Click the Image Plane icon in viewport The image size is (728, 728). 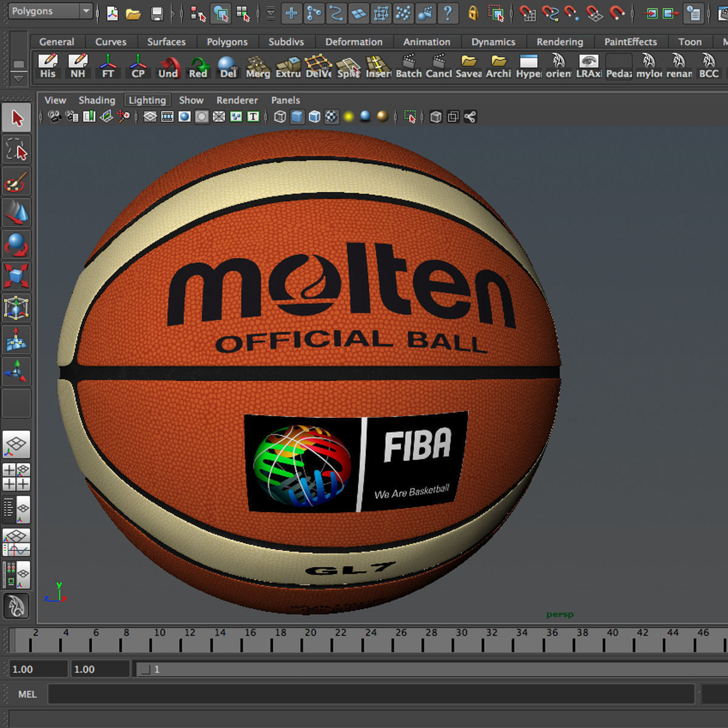click(x=106, y=116)
